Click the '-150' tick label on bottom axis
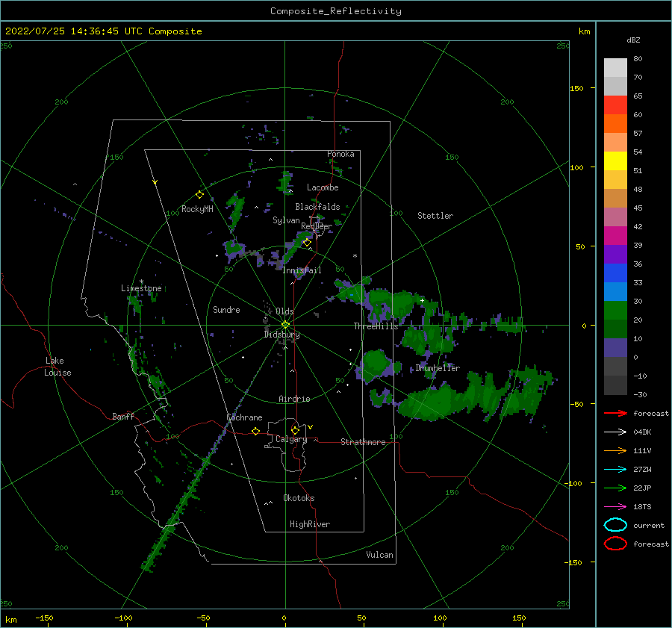Screen dimensions: 672x628 (44, 618)
